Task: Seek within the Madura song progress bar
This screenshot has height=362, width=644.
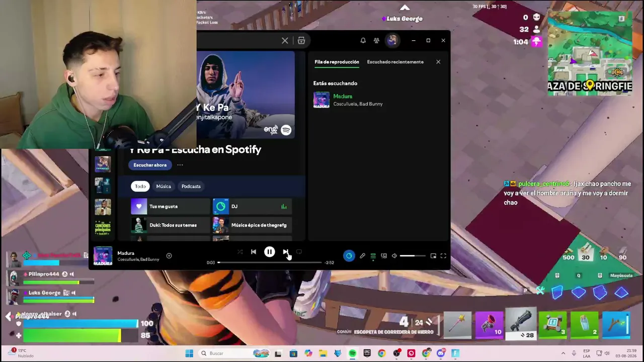Action: [x=270, y=262]
